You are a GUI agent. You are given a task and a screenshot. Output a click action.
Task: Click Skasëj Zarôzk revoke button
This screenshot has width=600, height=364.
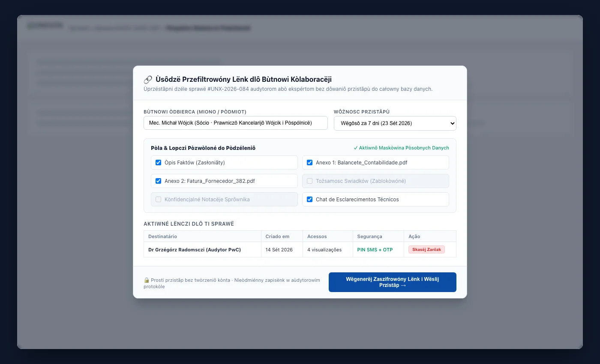tap(426, 250)
